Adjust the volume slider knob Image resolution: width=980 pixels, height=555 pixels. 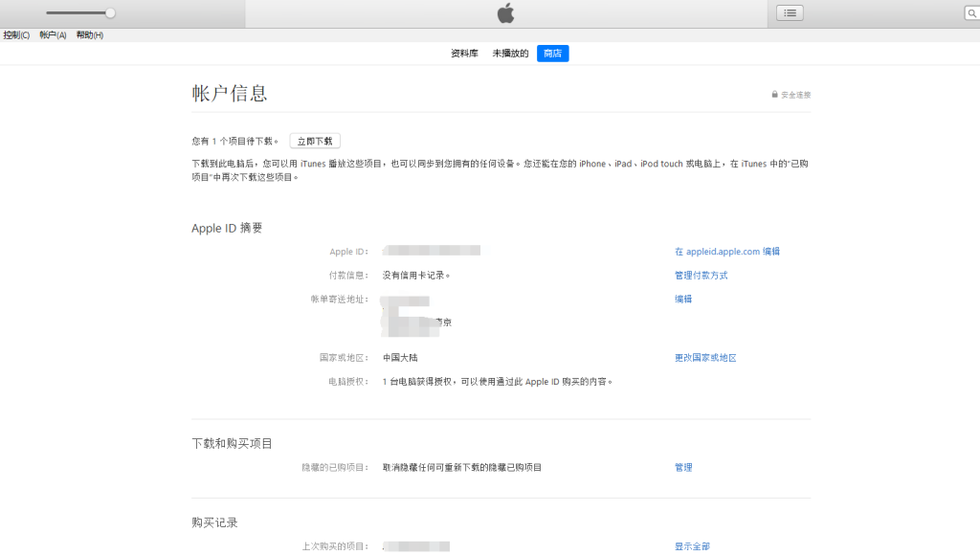click(110, 13)
